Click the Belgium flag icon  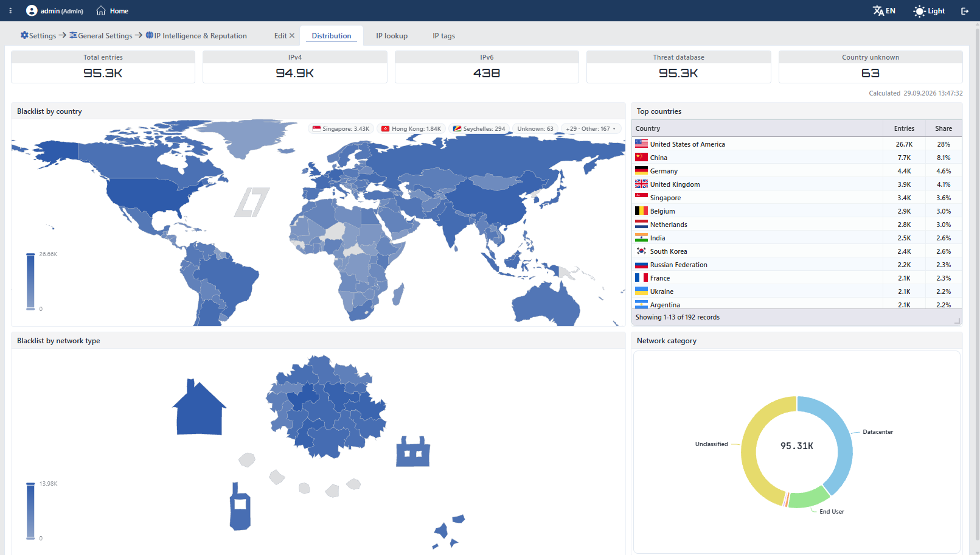641,211
